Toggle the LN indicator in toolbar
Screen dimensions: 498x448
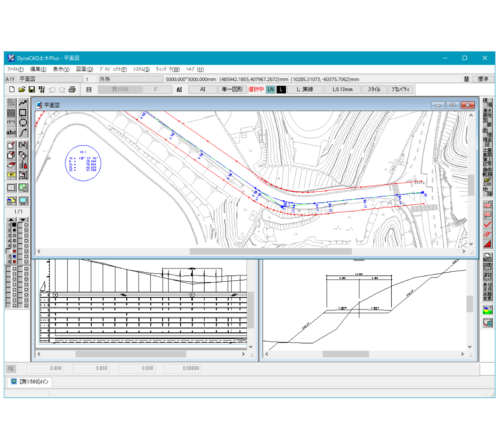(271, 89)
